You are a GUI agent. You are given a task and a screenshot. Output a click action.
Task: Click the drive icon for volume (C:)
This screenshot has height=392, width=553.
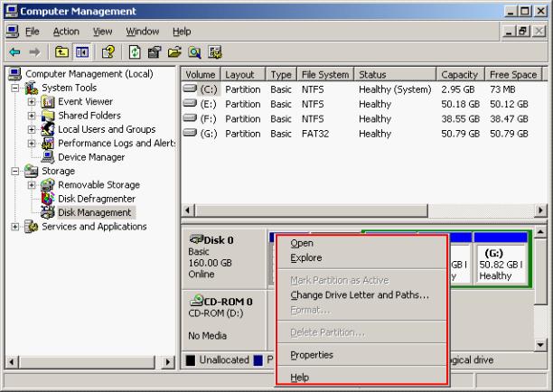[190, 89]
